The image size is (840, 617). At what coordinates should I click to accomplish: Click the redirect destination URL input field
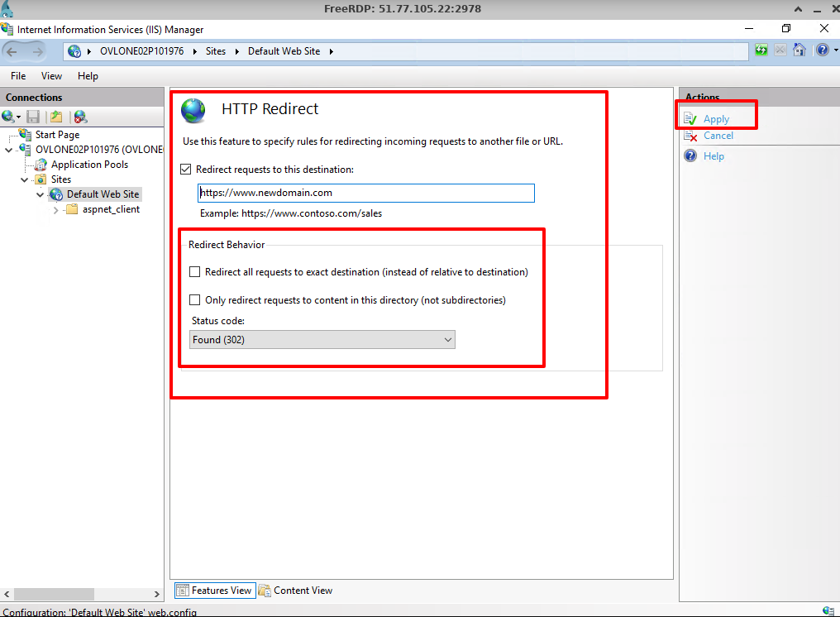coord(366,193)
